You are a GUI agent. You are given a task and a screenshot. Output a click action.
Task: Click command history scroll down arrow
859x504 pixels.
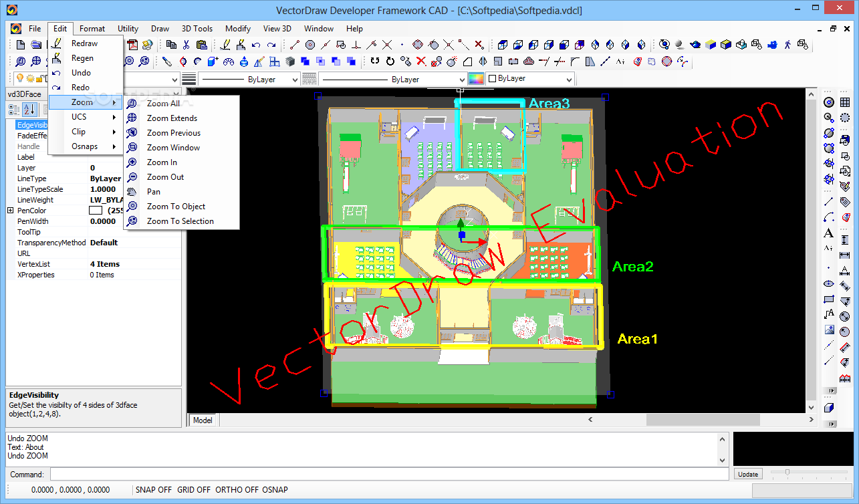[x=722, y=460]
